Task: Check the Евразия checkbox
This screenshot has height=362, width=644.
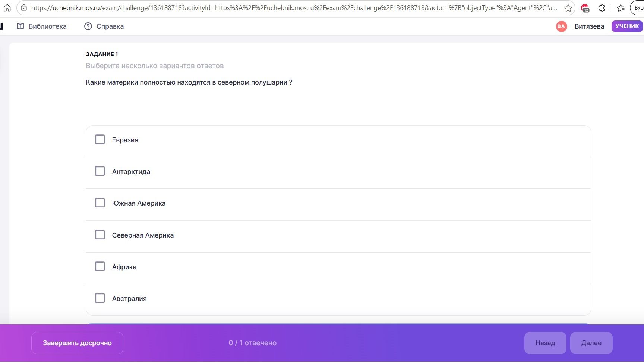Action: (100, 139)
